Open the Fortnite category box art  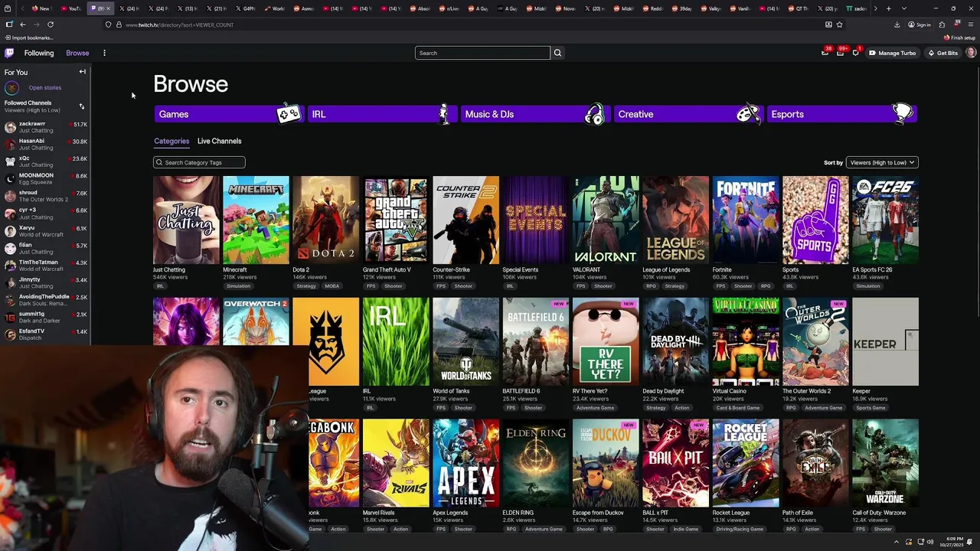pos(746,220)
